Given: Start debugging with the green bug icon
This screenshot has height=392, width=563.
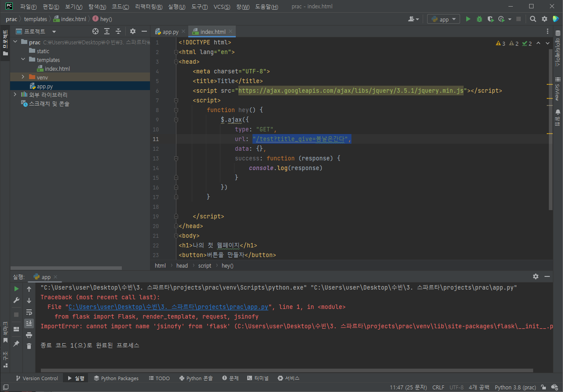Looking at the screenshot, I should 479,19.
